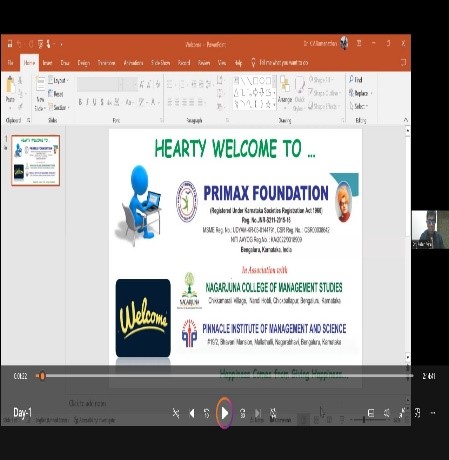Image resolution: width=449 pixels, height=460 pixels.
Task: Switch to the Draw tab
Action: (x=65, y=63)
